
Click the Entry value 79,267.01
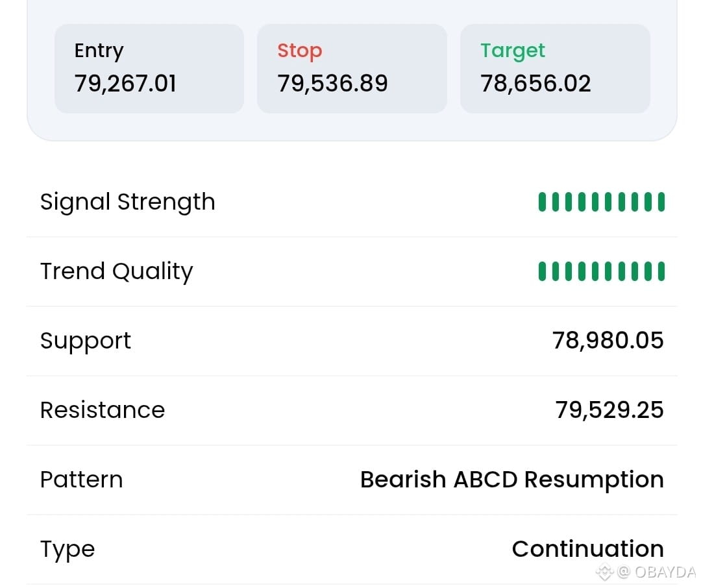click(x=125, y=84)
